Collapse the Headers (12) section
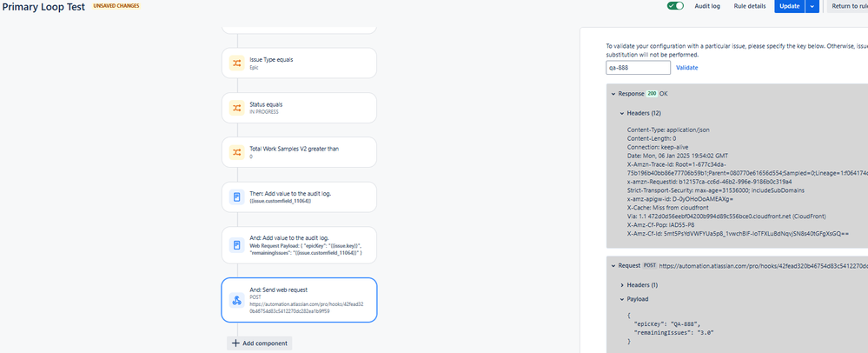This screenshot has width=868, height=353. (x=621, y=113)
